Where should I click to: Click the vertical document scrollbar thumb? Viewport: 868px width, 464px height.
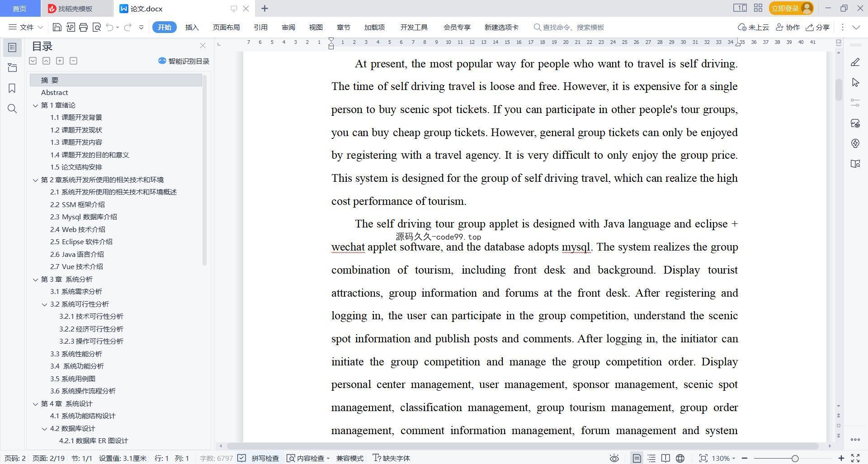(x=839, y=89)
